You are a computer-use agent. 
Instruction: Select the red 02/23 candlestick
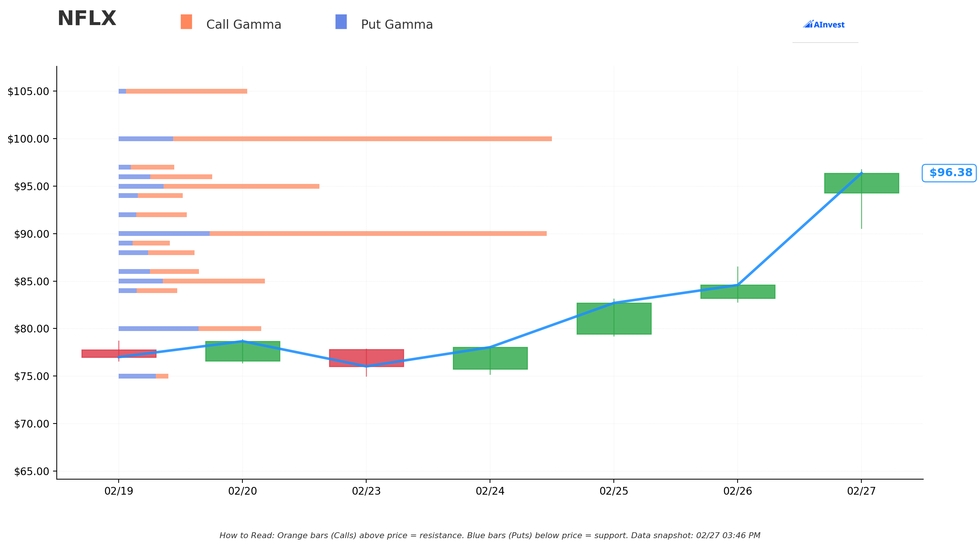tap(366, 358)
